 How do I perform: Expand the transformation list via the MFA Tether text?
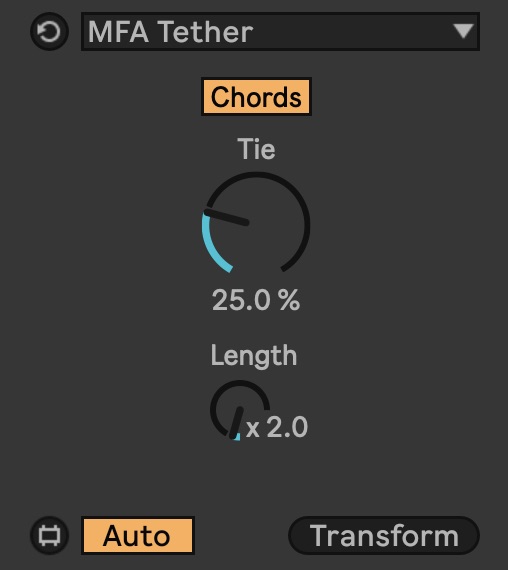(170, 32)
